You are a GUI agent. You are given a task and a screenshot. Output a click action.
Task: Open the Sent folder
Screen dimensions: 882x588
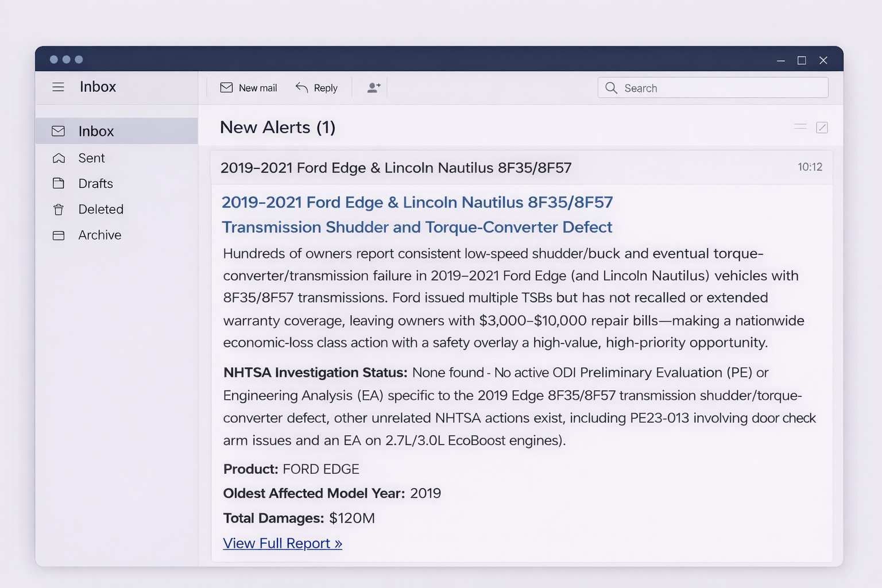(91, 158)
